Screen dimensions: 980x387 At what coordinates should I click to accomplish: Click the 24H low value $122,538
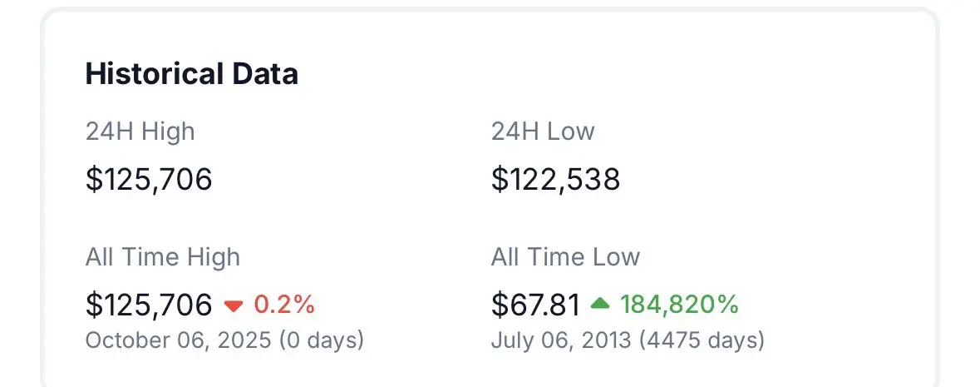[x=555, y=180]
